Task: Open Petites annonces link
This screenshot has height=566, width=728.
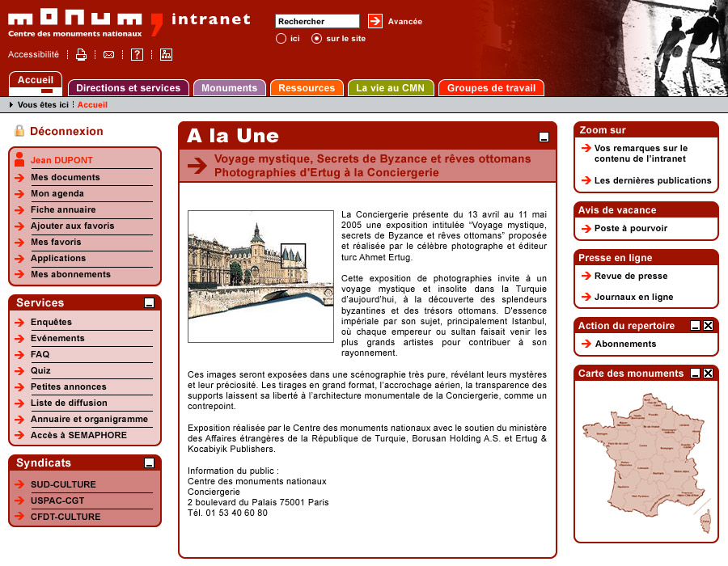Action: point(68,387)
